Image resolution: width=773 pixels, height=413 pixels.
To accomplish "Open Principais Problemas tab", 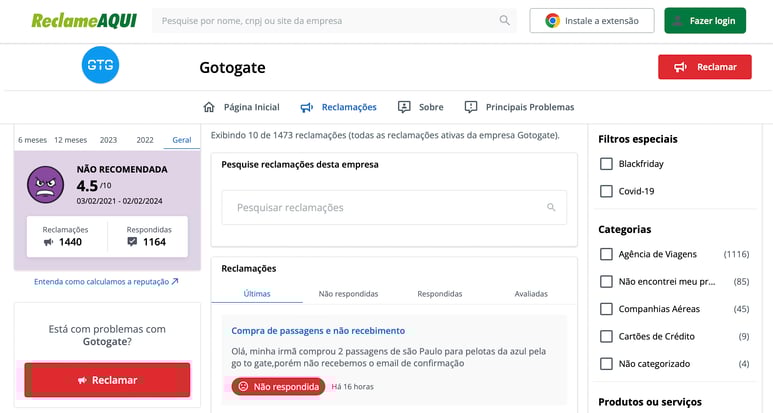I will [x=519, y=107].
